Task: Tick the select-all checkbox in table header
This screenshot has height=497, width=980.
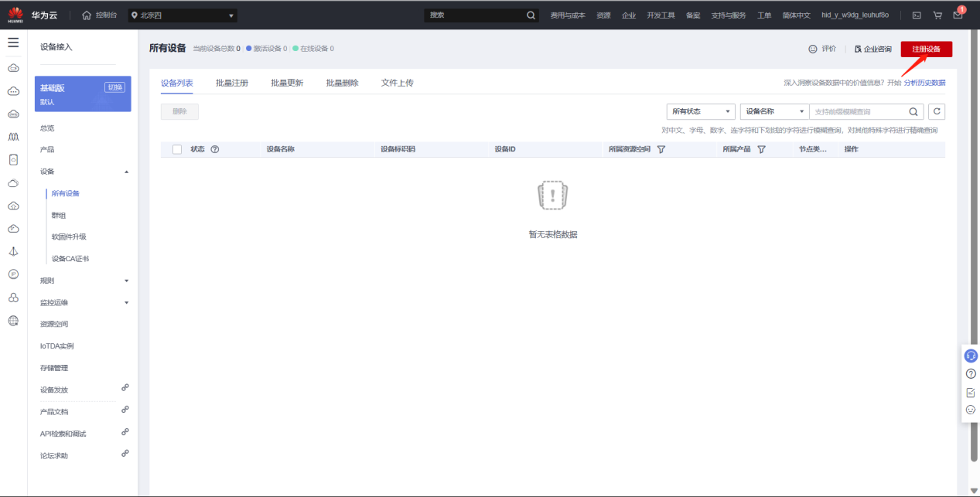Action: coord(177,149)
